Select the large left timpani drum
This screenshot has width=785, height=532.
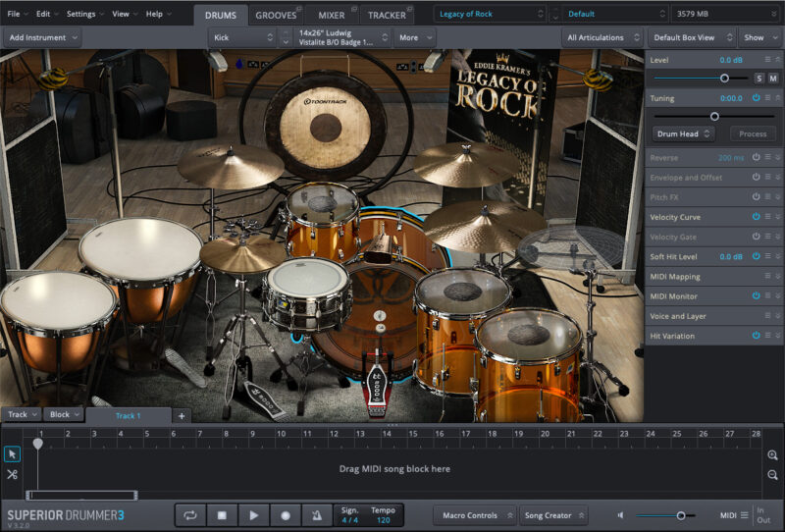click(140, 250)
